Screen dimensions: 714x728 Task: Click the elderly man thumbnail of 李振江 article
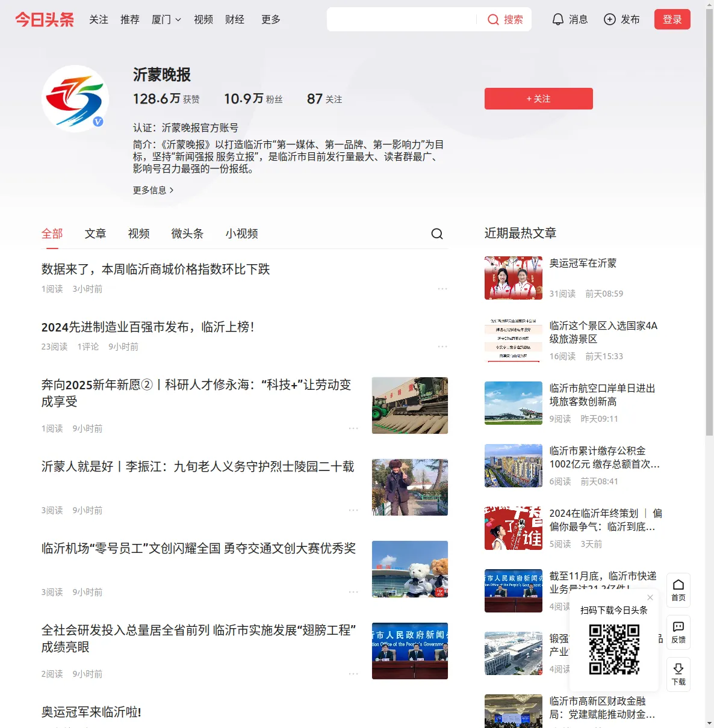[410, 487]
